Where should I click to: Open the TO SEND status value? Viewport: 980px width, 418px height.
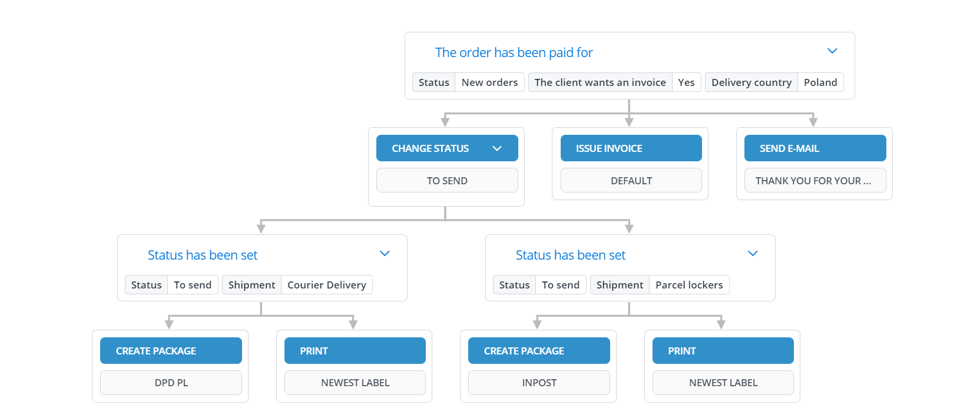coord(447,181)
